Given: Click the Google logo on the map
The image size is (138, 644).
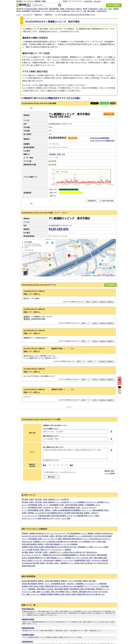Looking at the screenshot, I should (69, 274).
